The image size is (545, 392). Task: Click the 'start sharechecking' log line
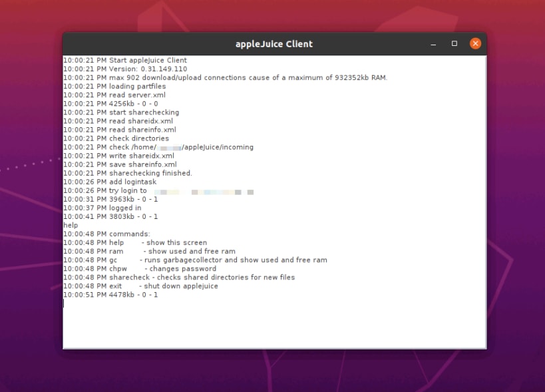[x=121, y=112]
